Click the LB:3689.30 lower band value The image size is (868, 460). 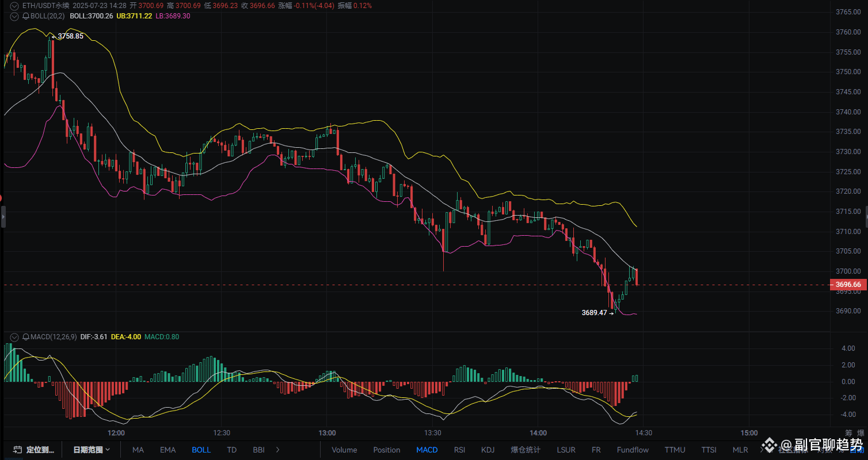(x=173, y=16)
